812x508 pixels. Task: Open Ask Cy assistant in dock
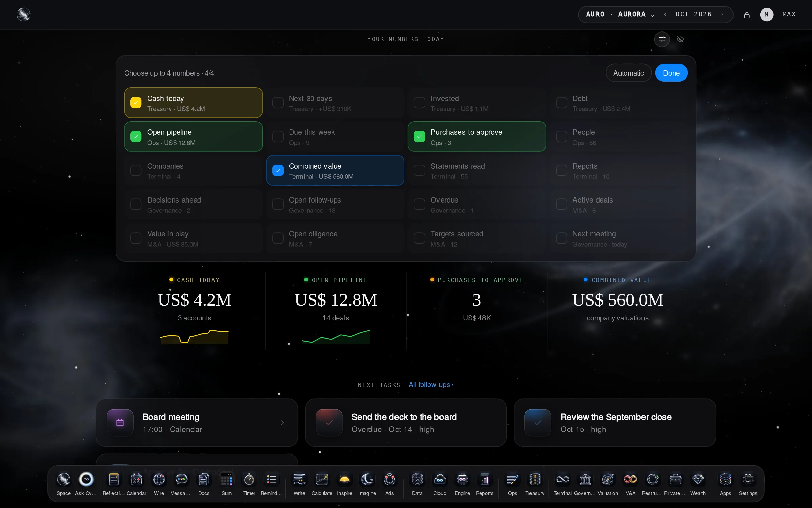(x=86, y=484)
